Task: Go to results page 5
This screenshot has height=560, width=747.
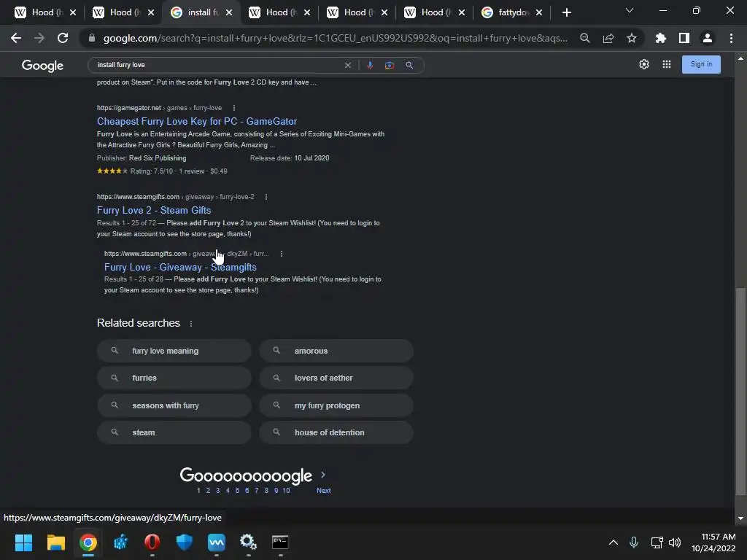Action: point(237,491)
